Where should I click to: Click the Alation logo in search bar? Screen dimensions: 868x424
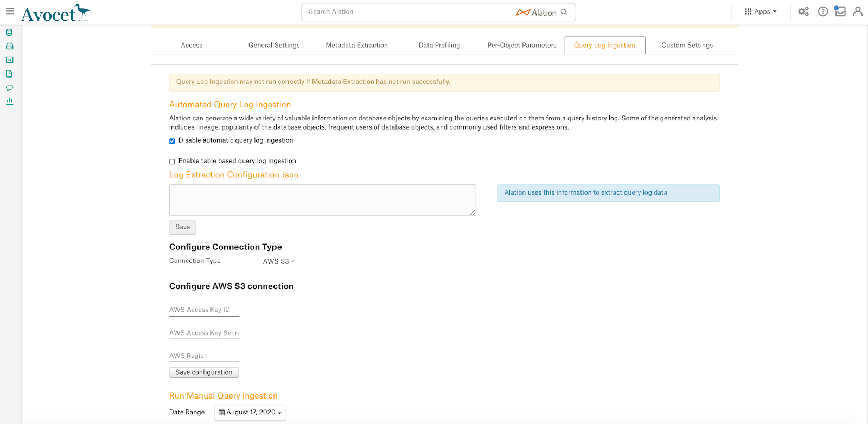pos(536,12)
